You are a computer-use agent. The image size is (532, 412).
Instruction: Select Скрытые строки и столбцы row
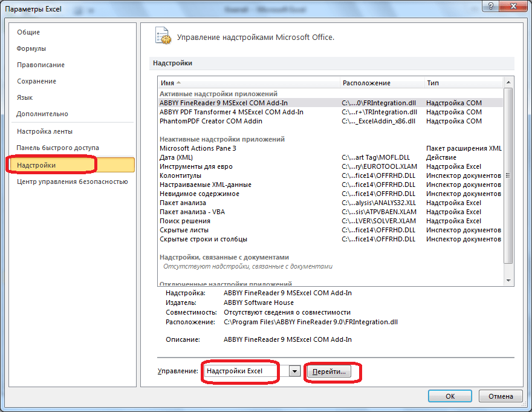(x=331, y=240)
